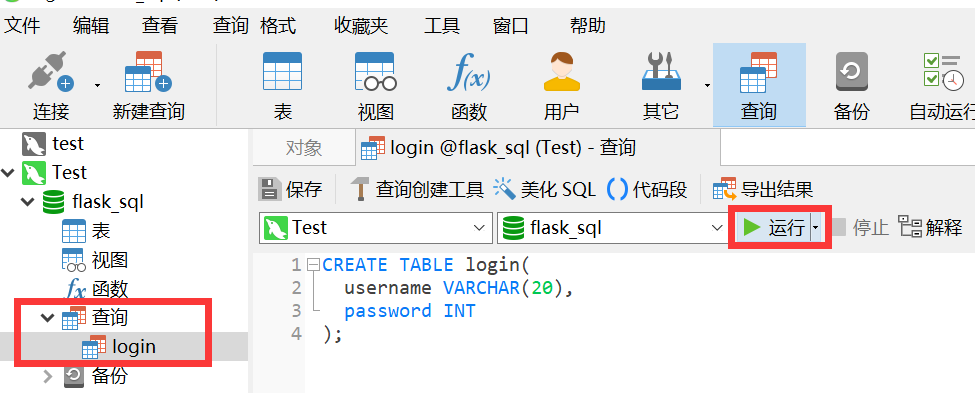Screen dimensions: 975x393
Task: Open the 连接 dropdown arrow
Action: tap(98, 85)
